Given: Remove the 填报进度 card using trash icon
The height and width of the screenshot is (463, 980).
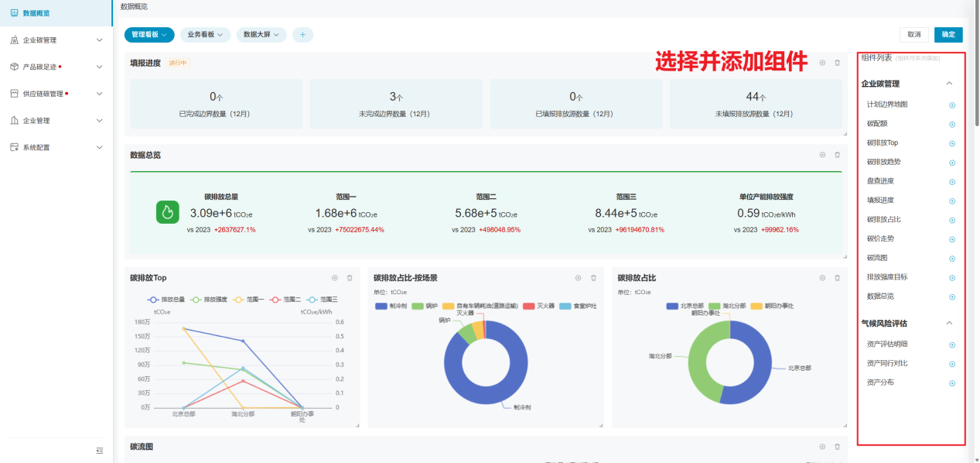Looking at the screenshot, I should click(x=837, y=63).
